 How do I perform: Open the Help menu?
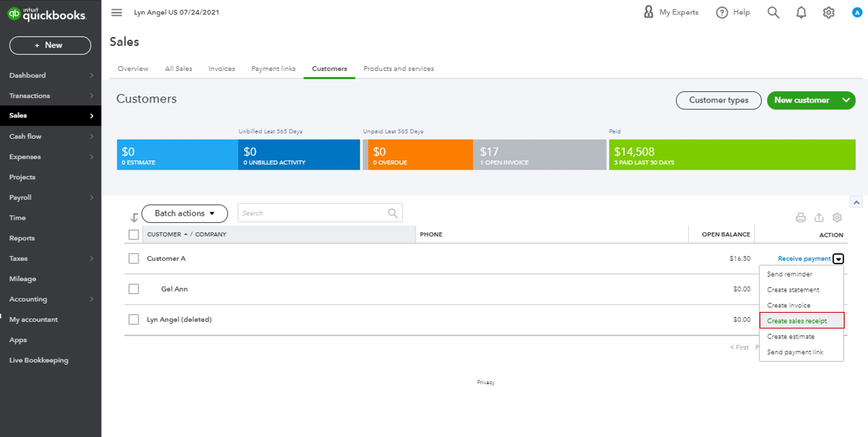[733, 12]
